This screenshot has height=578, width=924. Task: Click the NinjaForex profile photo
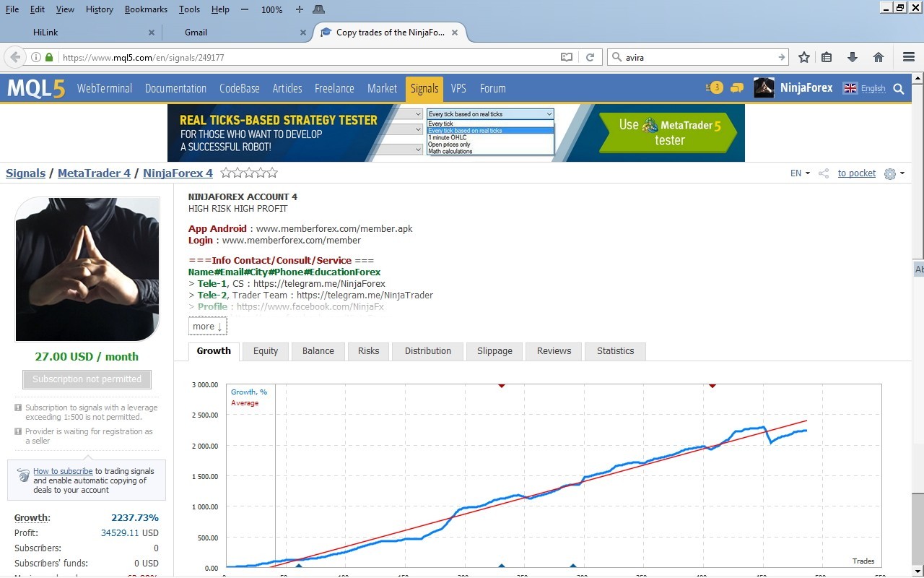[87, 269]
